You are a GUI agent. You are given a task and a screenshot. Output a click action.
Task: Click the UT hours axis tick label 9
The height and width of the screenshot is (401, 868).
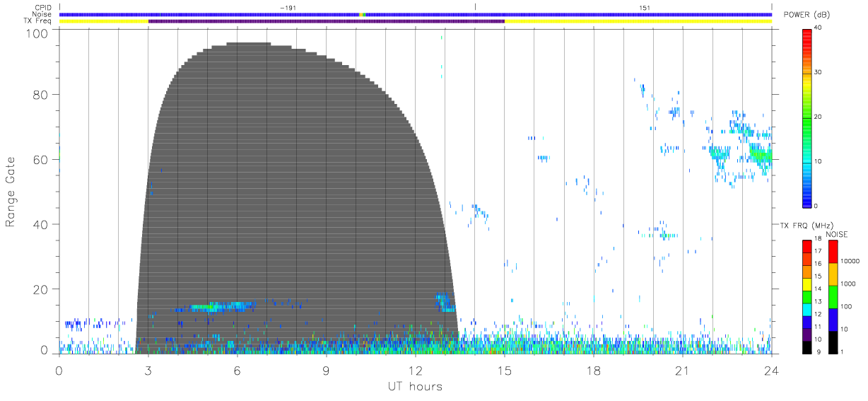pyautogui.click(x=327, y=370)
